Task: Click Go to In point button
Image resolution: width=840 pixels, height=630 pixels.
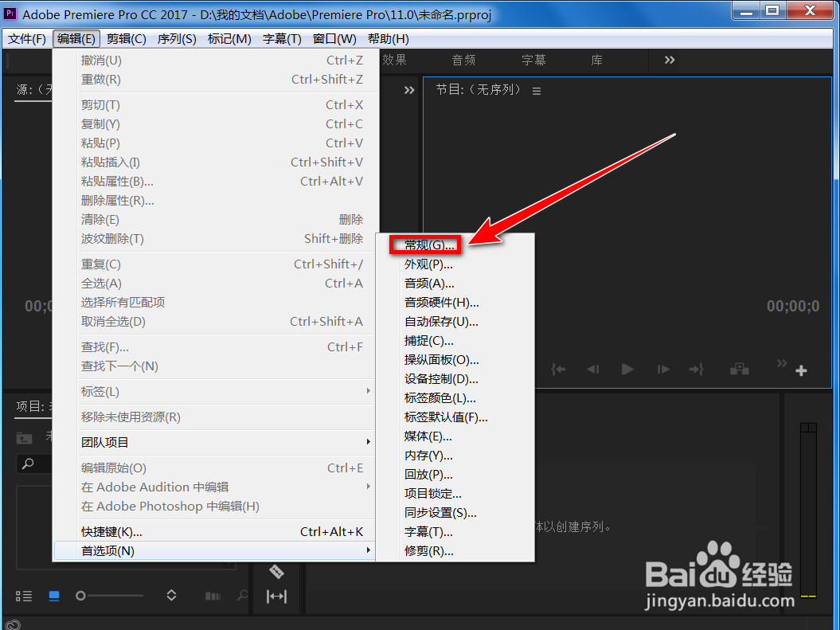Action: (x=558, y=369)
